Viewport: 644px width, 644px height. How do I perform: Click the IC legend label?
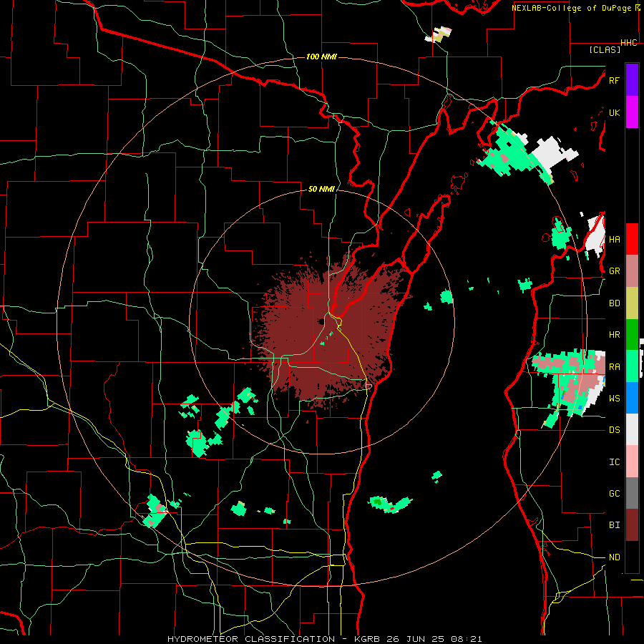coord(614,462)
